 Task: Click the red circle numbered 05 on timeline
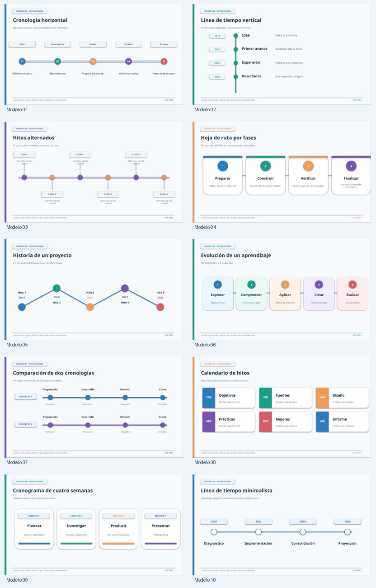coord(164,61)
